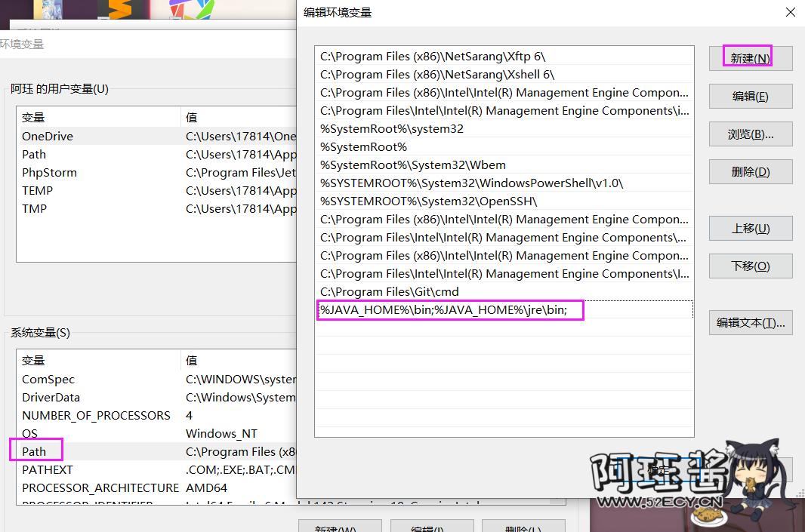
Task: Click the C:\WINDOWS\syster value of ComSpec
Action: tap(241, 379)
